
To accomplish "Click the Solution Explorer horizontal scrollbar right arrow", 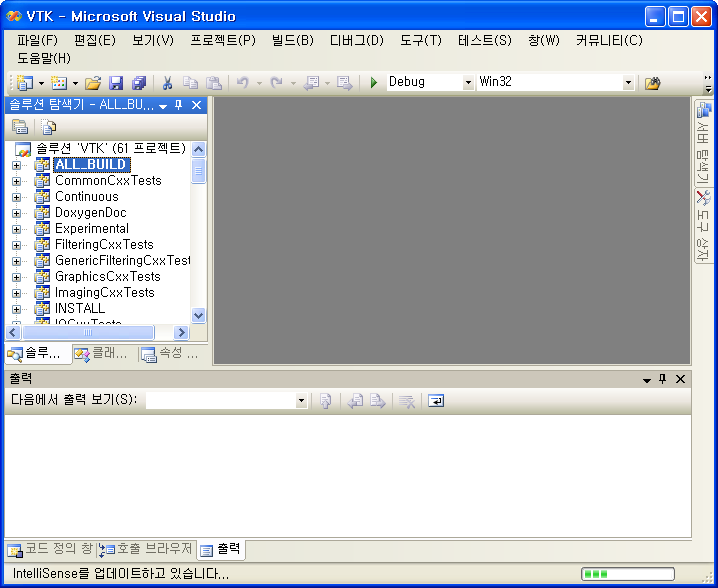I will coord(181,332).
